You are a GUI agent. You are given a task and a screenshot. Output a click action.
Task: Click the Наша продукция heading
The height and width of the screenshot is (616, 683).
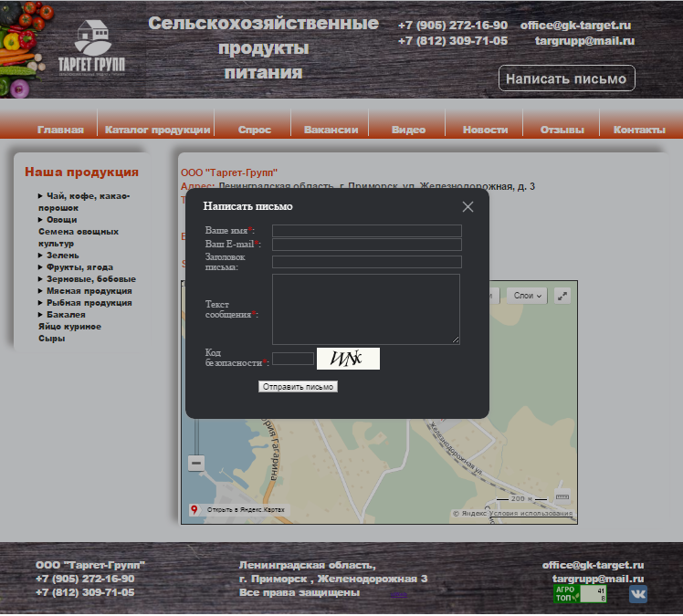pos(81,172)
